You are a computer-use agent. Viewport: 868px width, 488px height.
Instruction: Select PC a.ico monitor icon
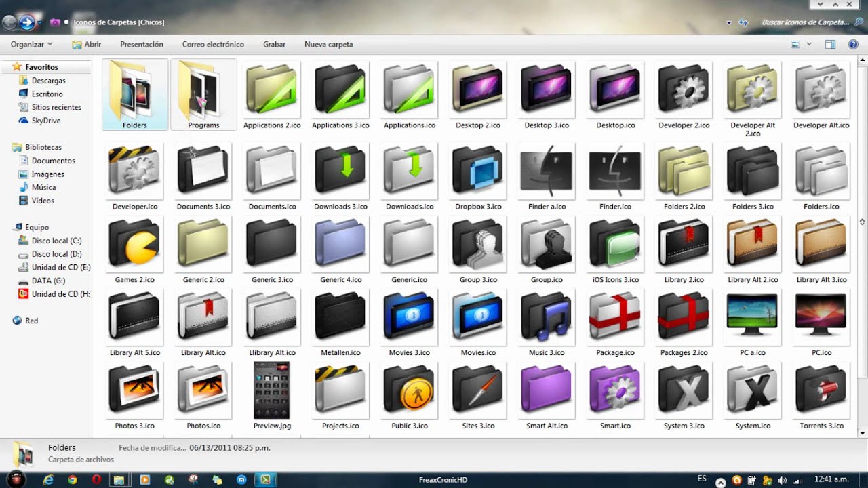[752, 322]
